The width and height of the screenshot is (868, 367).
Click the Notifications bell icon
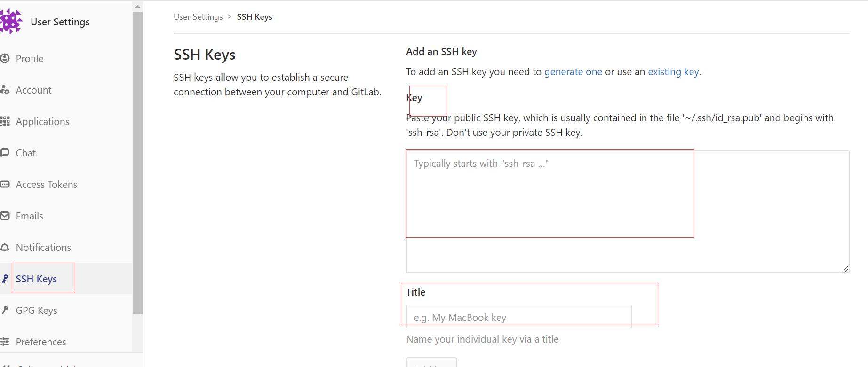click(5, 247)
